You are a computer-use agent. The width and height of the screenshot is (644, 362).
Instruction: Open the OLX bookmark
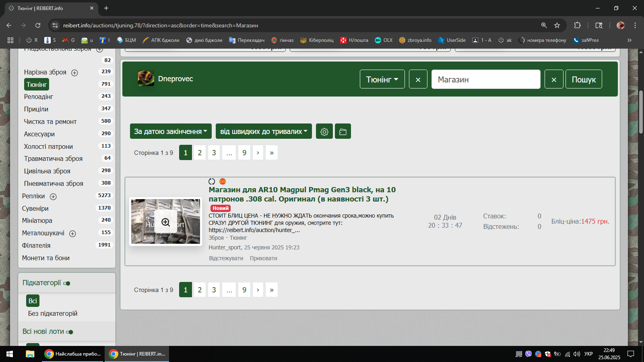pyautogui.click(x=384, y=40)
